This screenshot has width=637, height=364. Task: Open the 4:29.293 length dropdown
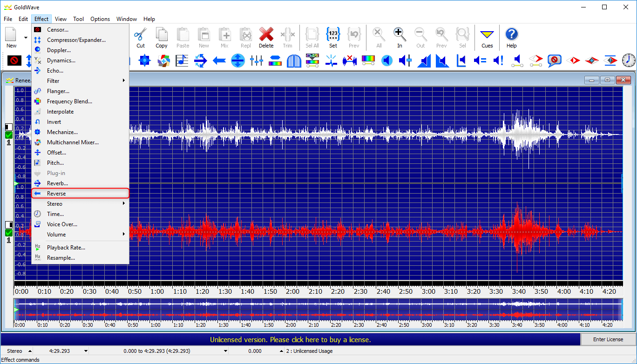tap(86, 351)
